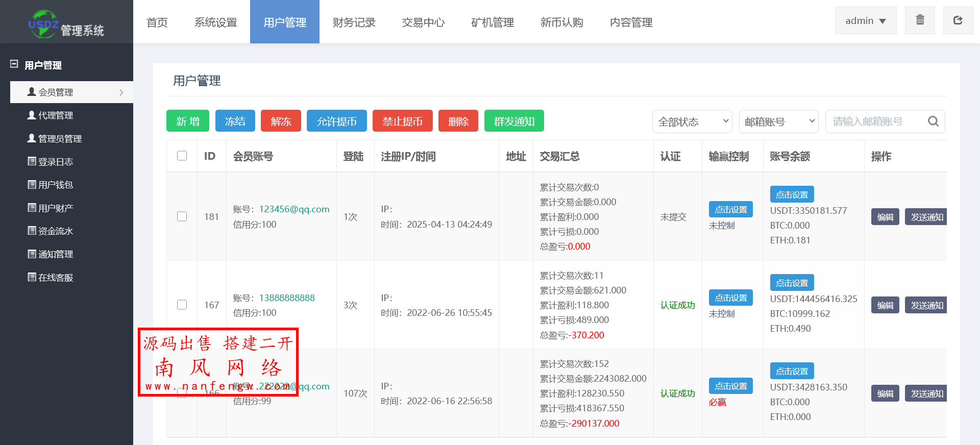Viewport: 980px width, 445px height.
Task: Click the USDZ management system logo
Action: pyautogui.click(x=66, y=23)
